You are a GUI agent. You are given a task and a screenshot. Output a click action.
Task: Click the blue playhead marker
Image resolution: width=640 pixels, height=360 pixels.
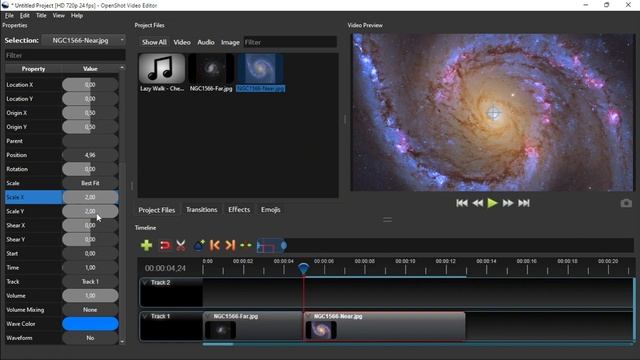tap(303, 268)
